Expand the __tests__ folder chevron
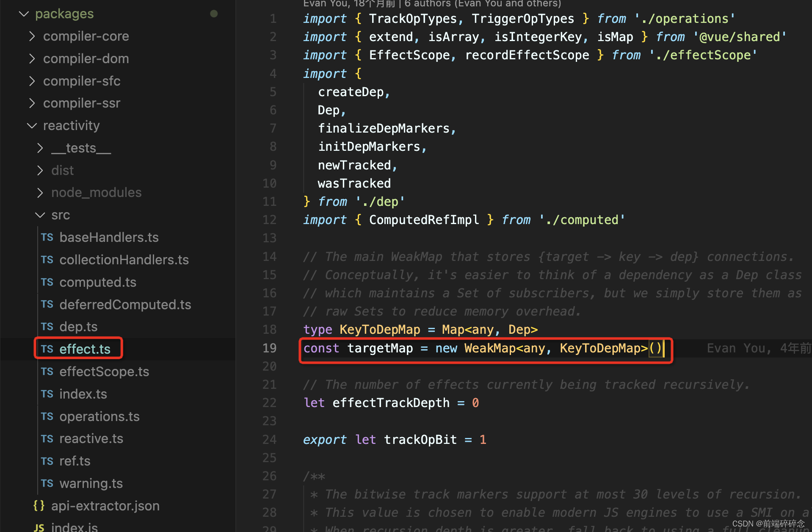The image size is (812, 532). coord(40,148)
